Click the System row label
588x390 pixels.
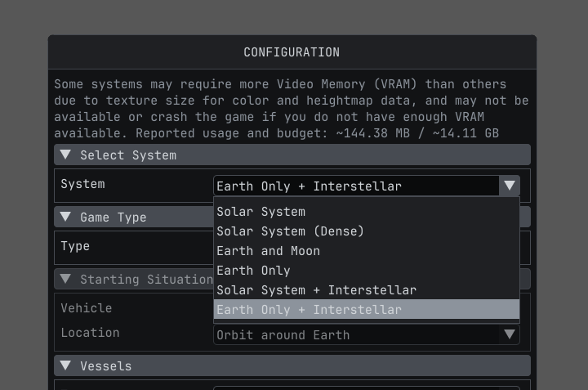coord(82,184)
